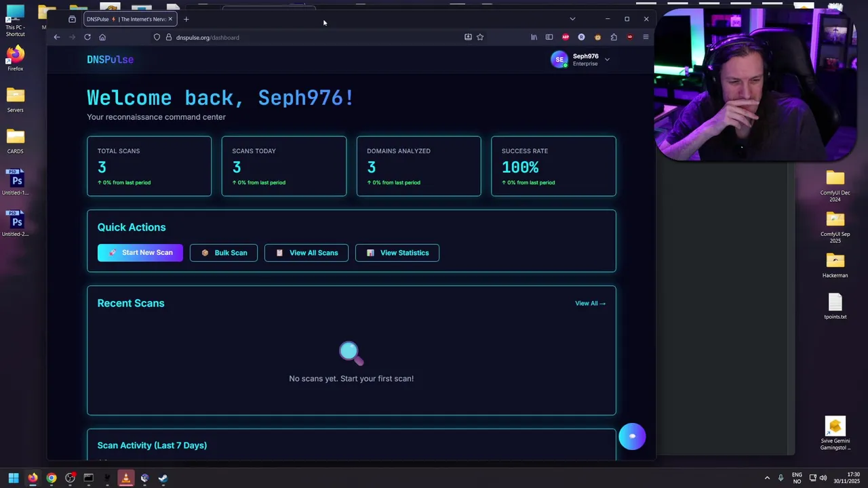The width and height of the screenshot is (868, 488).
Task: Select the DNSPulse browser tab
Action: [130, 19]
